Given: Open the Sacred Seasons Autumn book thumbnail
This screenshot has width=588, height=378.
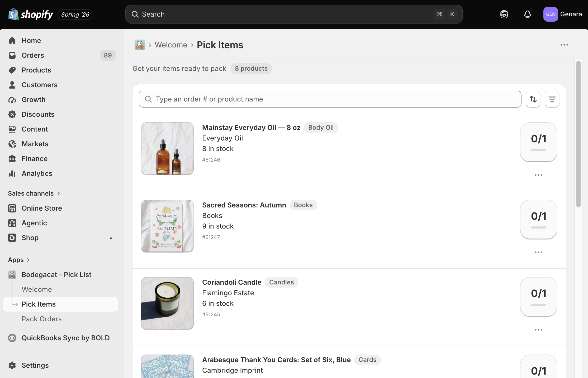Looking at the screenshot, I should (167, 226).
